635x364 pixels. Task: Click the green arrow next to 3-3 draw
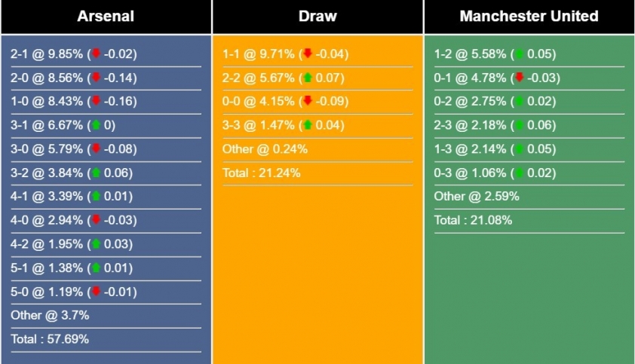click(x=308, y=124)
